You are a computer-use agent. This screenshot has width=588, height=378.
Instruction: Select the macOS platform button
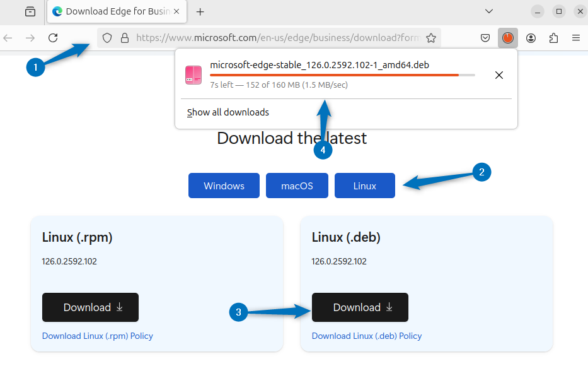pos(297,185)
